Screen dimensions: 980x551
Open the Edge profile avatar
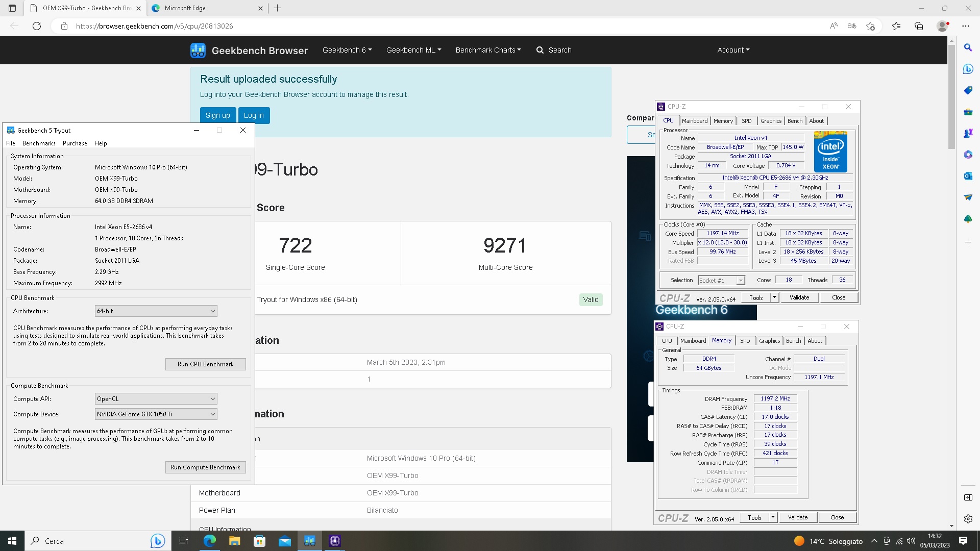pos(943,26)
